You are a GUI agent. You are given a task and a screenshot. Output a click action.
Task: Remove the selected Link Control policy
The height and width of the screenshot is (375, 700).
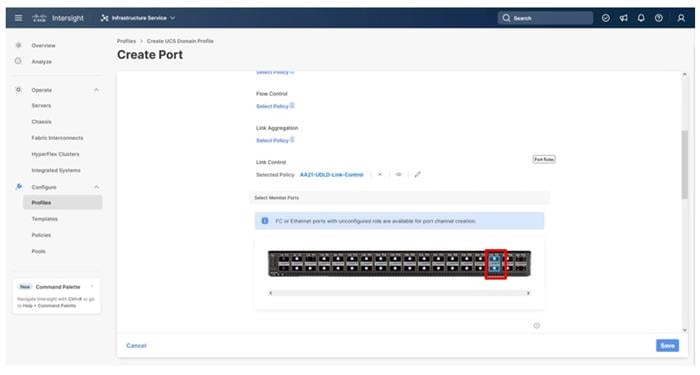point(380,175)
